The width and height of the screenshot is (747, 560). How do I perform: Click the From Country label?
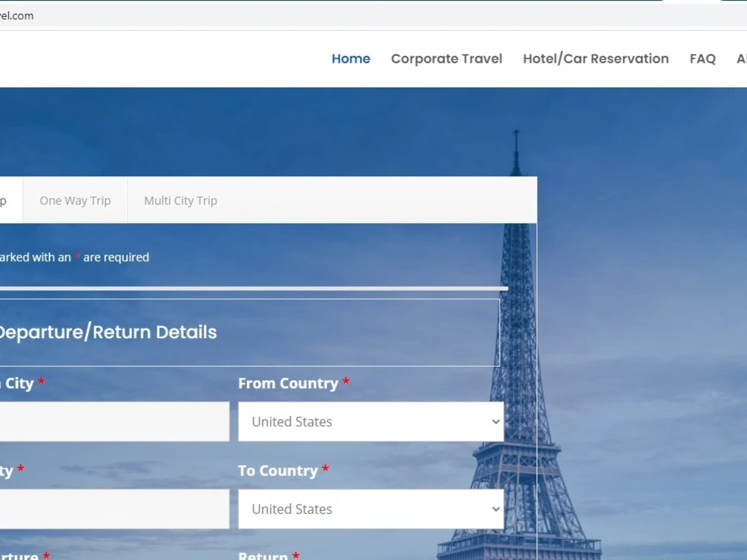pos(288,383)
